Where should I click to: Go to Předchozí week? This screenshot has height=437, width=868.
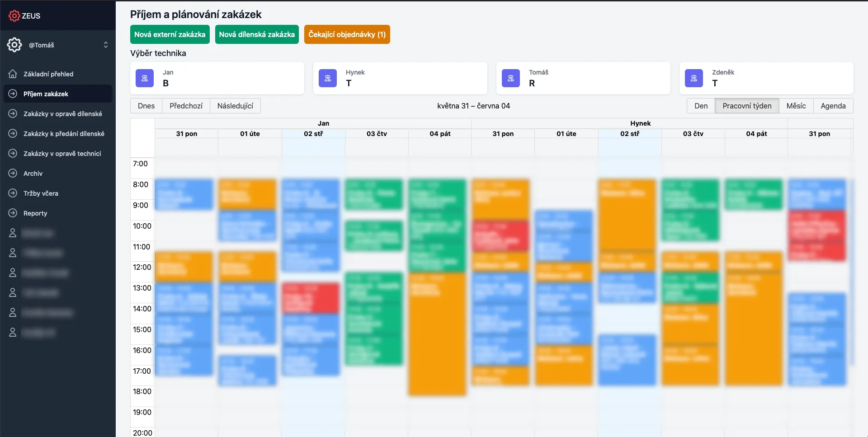pos(186,106)
